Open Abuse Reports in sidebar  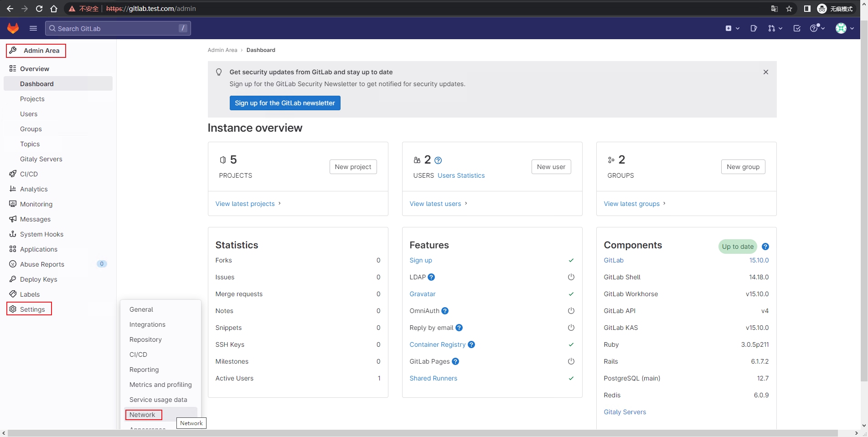pos(42,264)
